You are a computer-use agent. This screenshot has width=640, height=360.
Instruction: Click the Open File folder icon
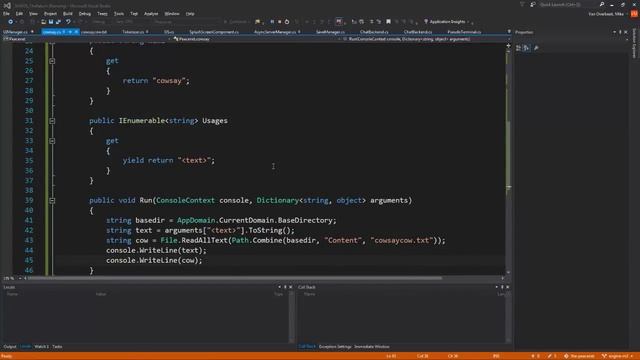pos(43,22)
